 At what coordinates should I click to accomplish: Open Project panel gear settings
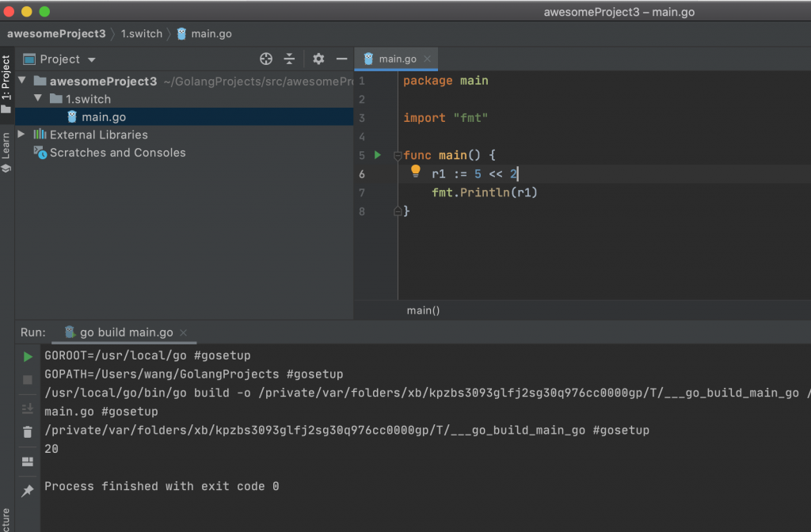[318, 59]
